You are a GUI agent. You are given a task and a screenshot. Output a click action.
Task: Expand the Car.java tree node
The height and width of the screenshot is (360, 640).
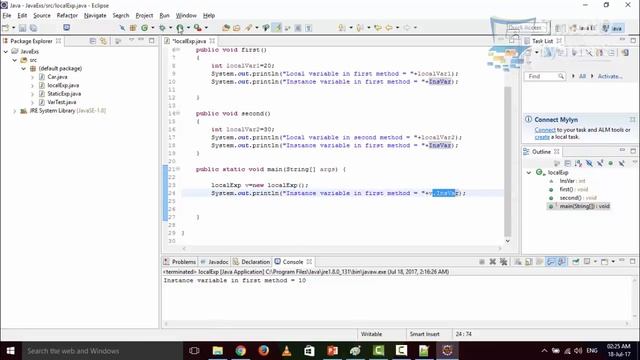(x=32, y=77)
